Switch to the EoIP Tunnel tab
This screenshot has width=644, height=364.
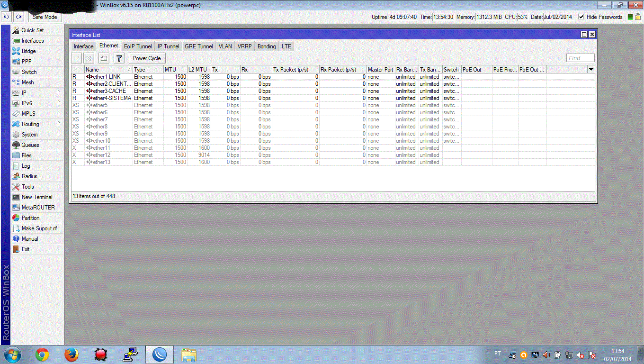(x=138, y=46)
